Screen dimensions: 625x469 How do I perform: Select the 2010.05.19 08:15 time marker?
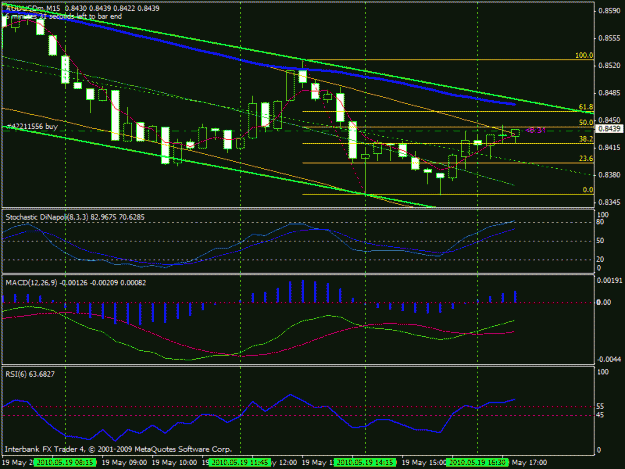point(65,462)
